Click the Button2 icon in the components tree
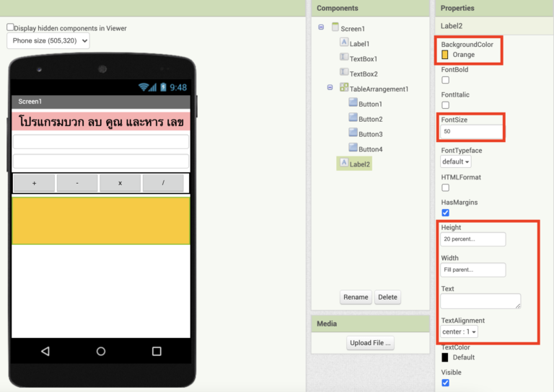This screenshot has width=554, height=392. (x=353, y=117)
